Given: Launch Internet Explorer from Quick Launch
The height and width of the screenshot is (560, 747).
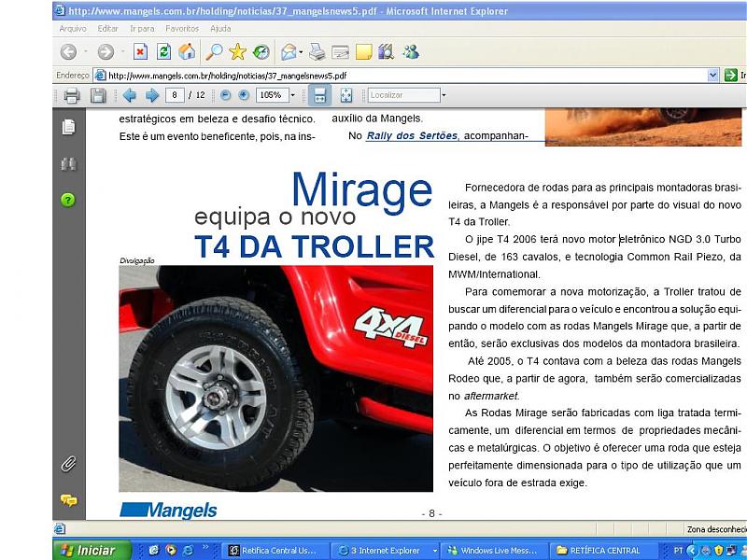Looking at the screenshot, I should 189,551.
